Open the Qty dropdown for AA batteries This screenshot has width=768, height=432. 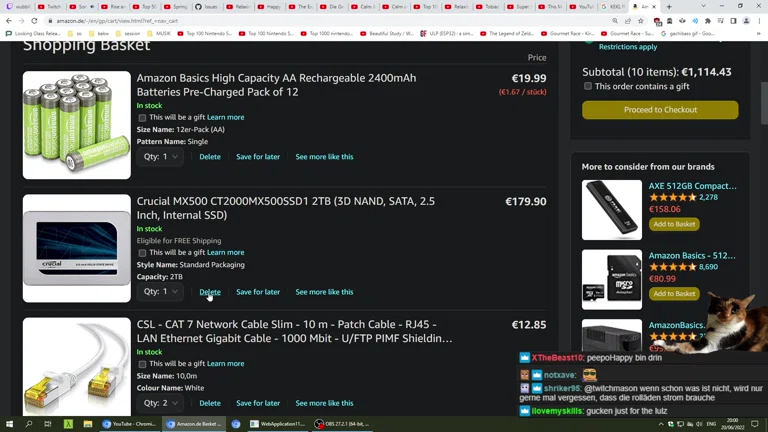pos(161,157)
